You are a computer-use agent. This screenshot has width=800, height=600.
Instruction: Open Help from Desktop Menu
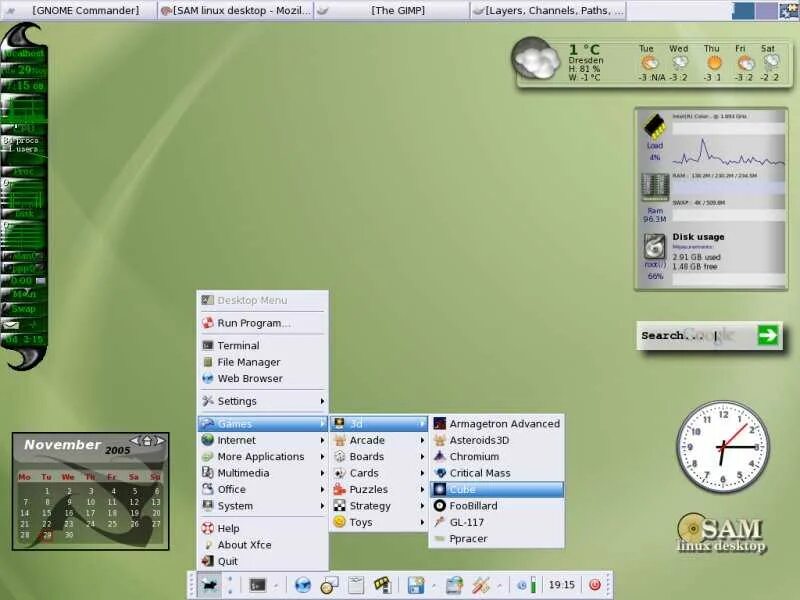pyautogui.click(x=263, y=528)
